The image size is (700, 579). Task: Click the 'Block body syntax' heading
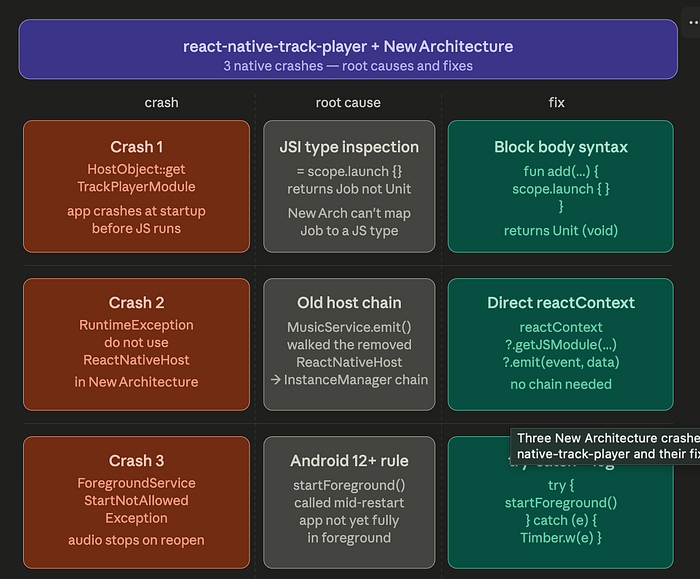point(561,147)
